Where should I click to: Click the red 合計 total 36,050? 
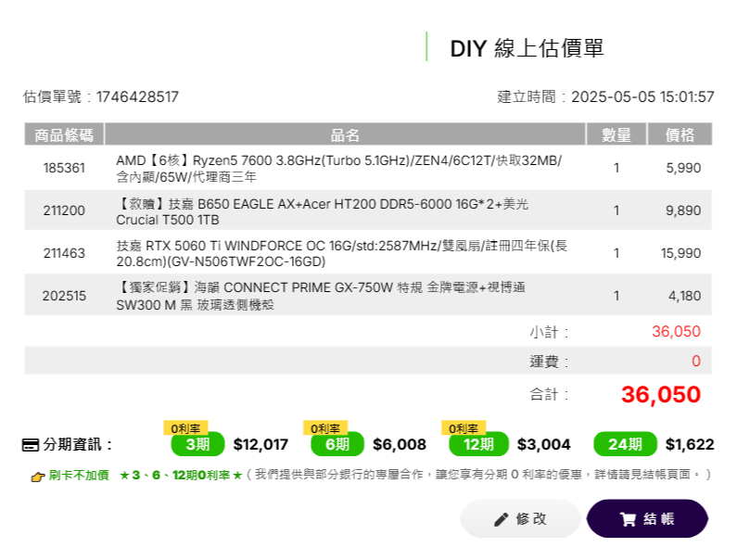[x=660, y=394]
